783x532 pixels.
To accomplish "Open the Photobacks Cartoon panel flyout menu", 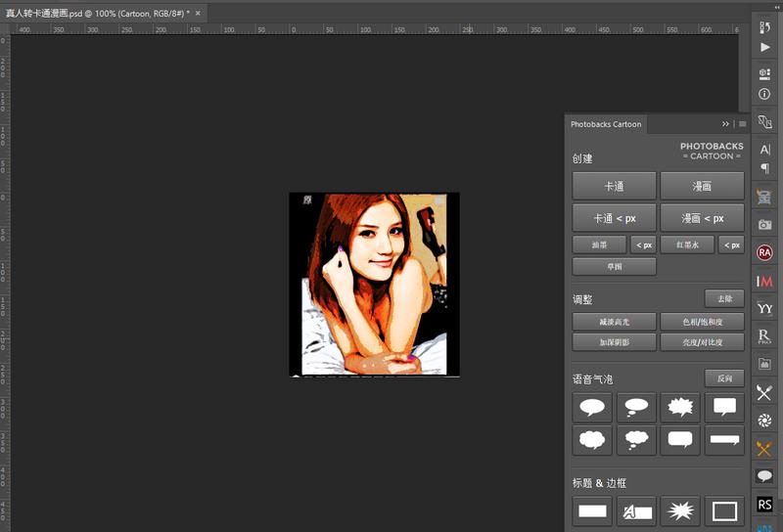I will (x=742, y=124).
